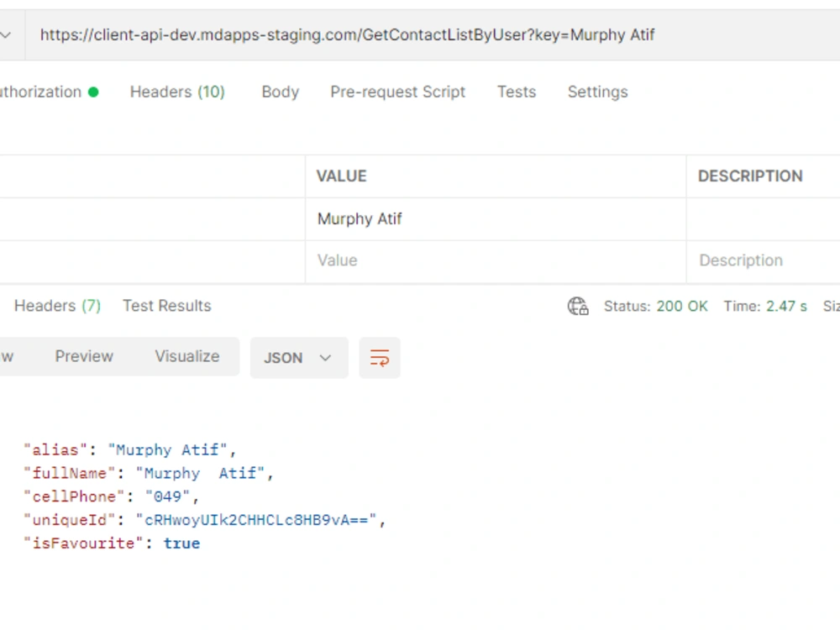Open the HTTP method dropdown chevron
The height and width of the screenshot is (630, 840).
(x=6, y=35)
